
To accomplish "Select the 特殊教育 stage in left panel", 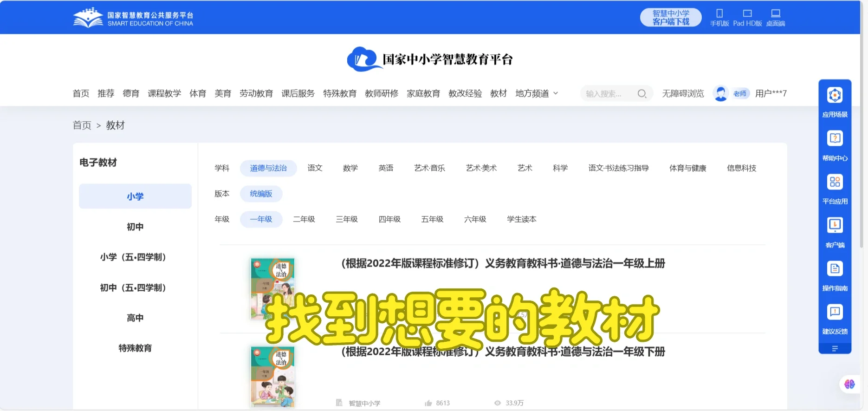I will [x=135, y=348].
